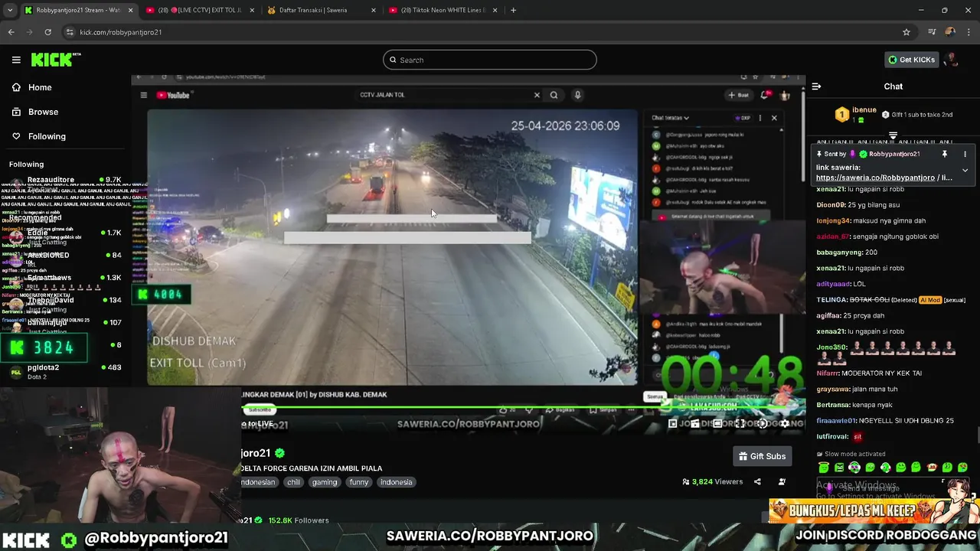Toggle mini player picture-in-picture icon

(x=673, y=424)
